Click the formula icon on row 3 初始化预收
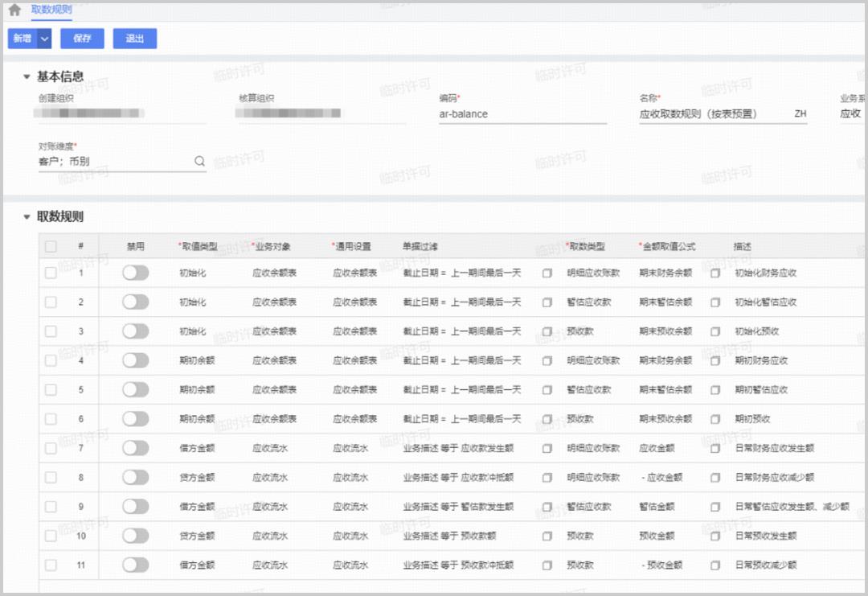This screenshot has width=868, height=596. tap(714, 331)
